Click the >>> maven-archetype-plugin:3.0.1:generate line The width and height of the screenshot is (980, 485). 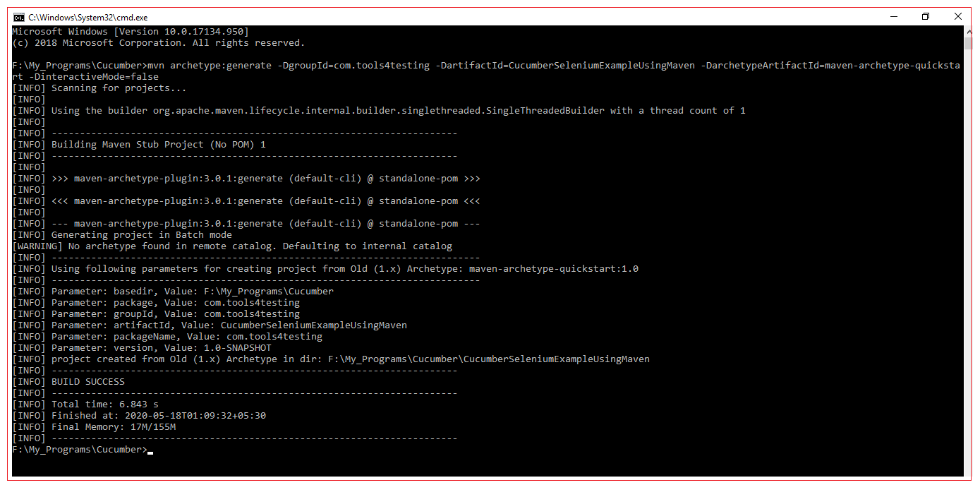click(x=246, y=179)
